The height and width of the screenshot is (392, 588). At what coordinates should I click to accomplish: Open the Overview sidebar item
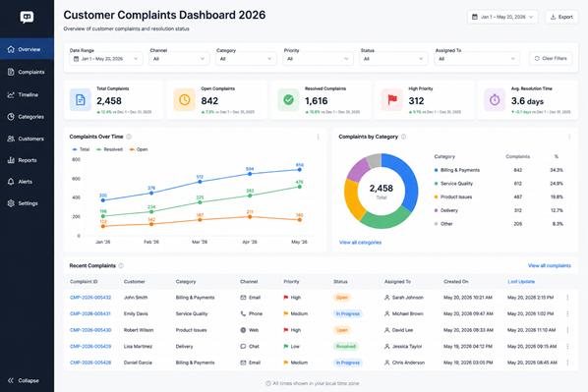tap(27, 49)
